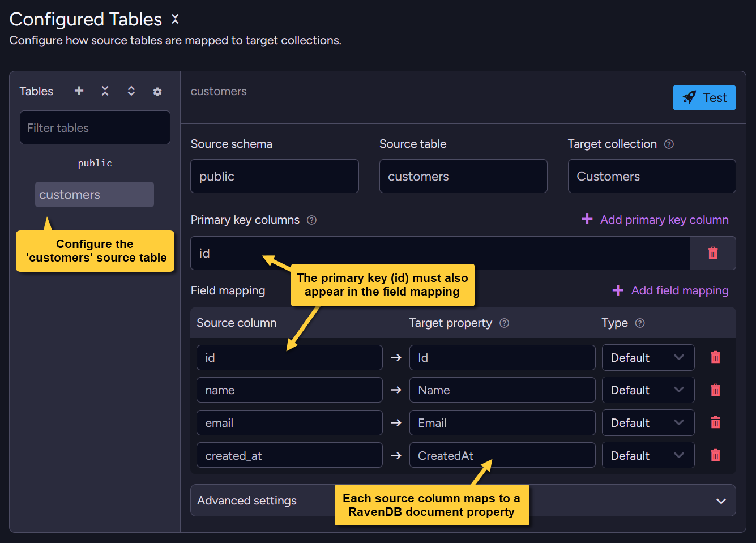Edit target property Email field
The height and width of the screenshot is (543, 756).
tap(502, 422)
